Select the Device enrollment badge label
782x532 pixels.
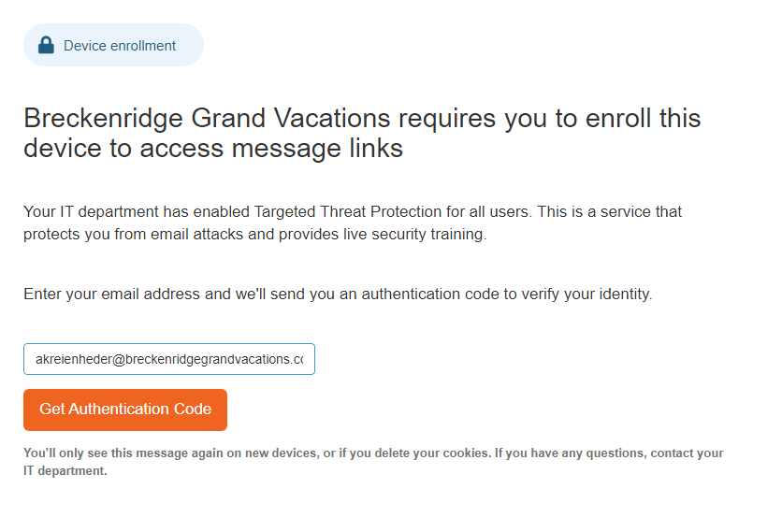[120, 46]
